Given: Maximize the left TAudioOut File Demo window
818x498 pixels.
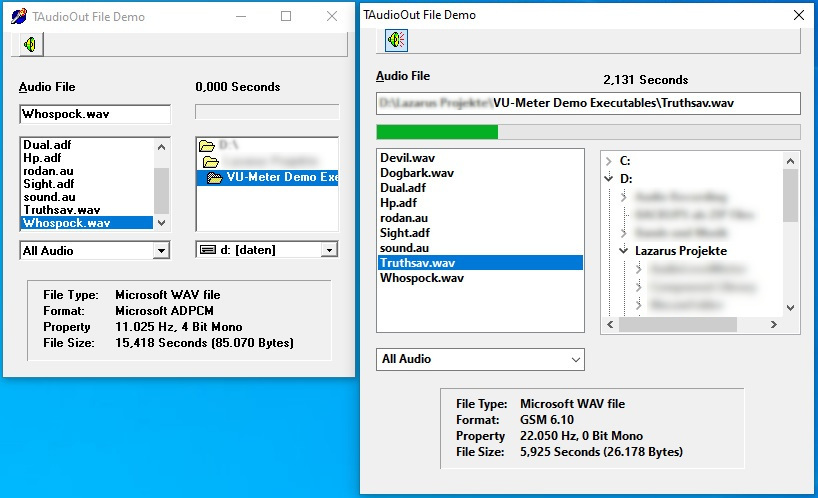Looking at the screenshot, I should point(286,17).
